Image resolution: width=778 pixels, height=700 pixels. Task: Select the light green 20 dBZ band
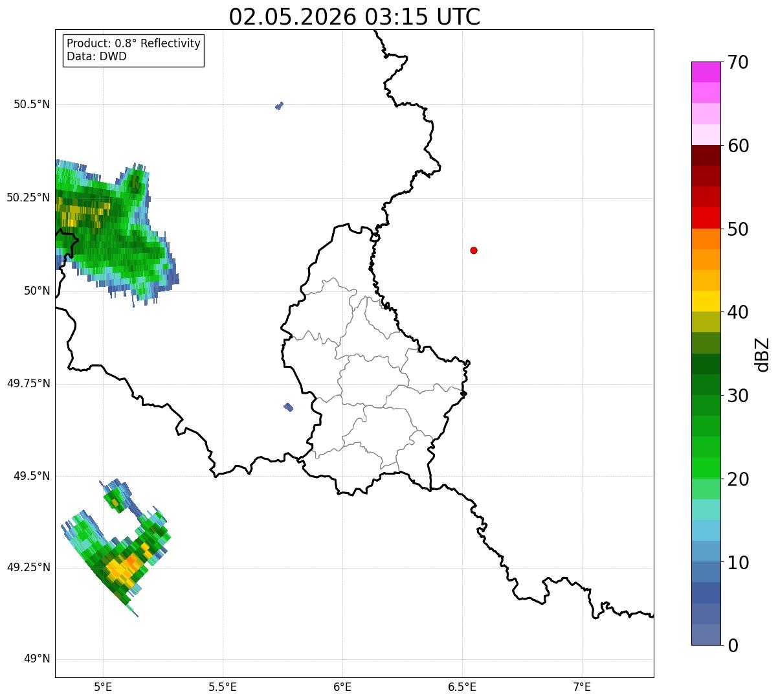pos(706,468)
